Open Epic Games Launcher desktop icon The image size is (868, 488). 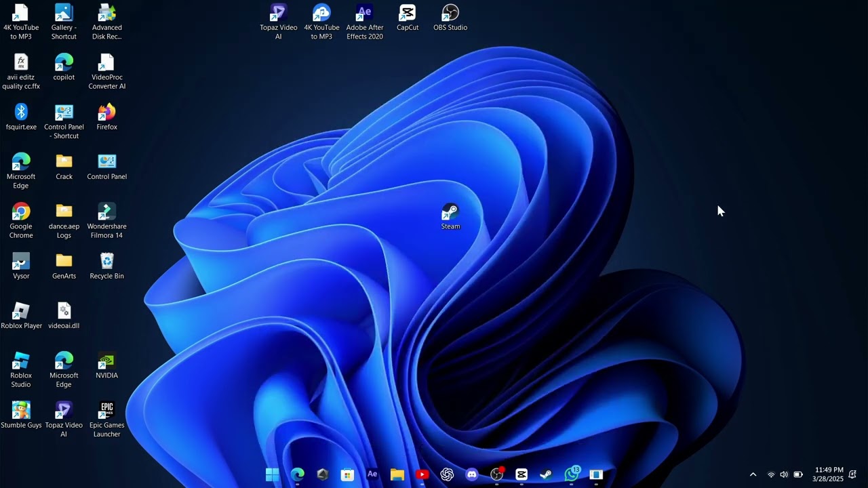tap(106, 420)
